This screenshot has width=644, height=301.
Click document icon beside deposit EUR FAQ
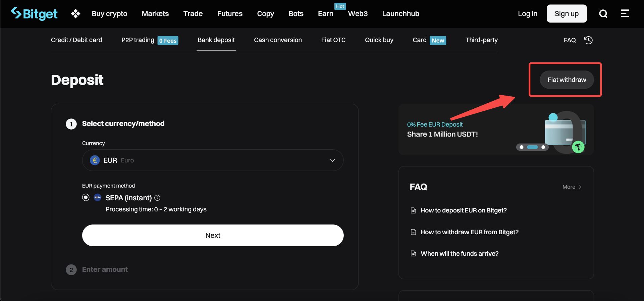pyautogui.click(x=413, y=210)
